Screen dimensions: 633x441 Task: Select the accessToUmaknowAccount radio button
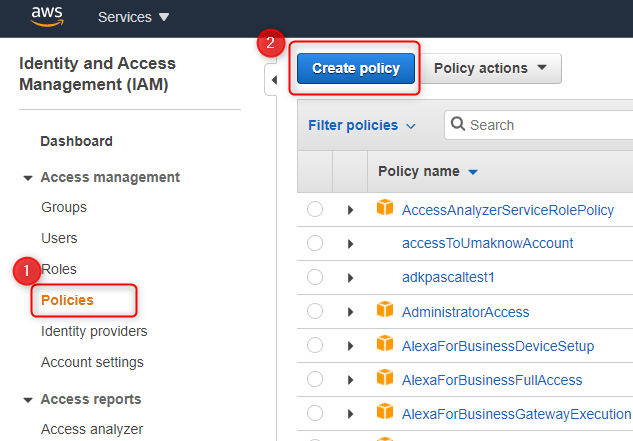(315, 243)
